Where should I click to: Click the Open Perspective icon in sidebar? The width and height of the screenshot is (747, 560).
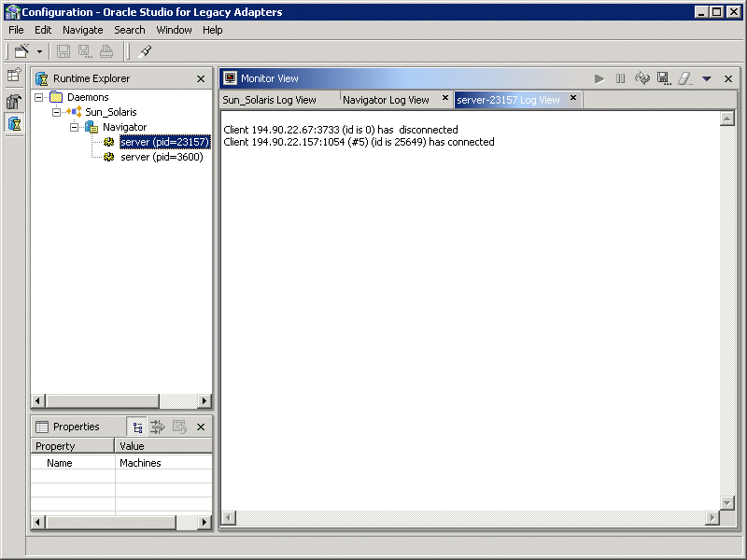coord(14,75)
